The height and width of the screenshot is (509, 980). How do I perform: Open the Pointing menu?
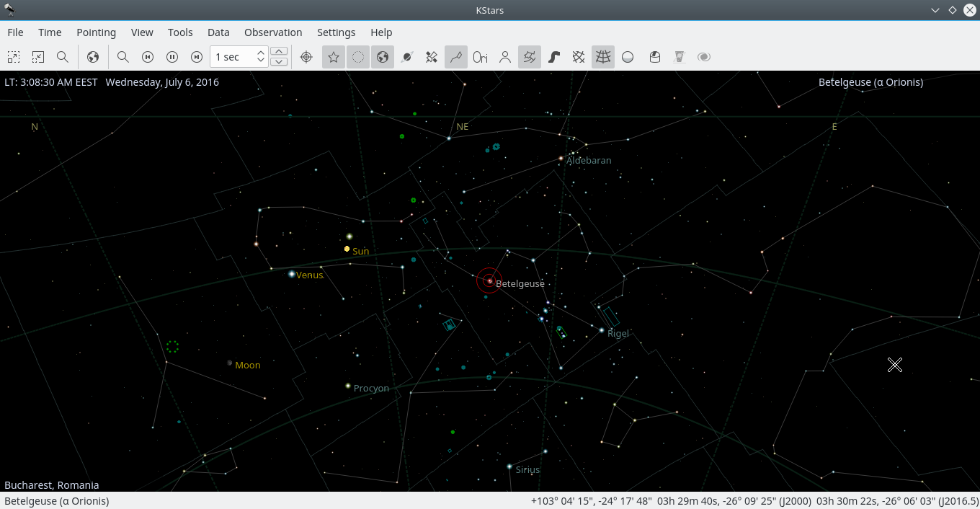point(96,32)
